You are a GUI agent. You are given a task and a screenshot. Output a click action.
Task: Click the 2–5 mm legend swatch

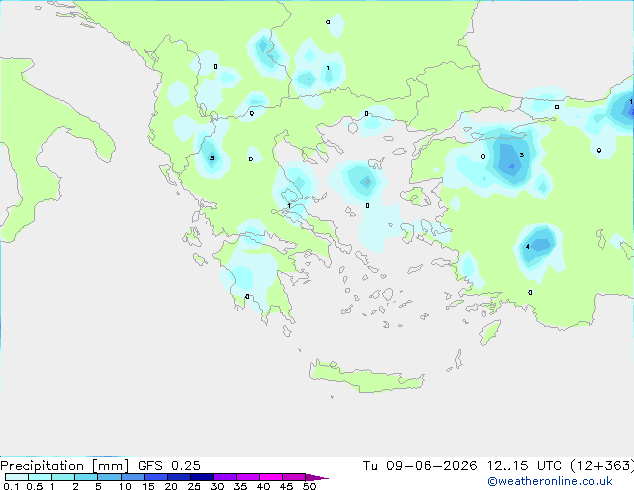point(86,477)
